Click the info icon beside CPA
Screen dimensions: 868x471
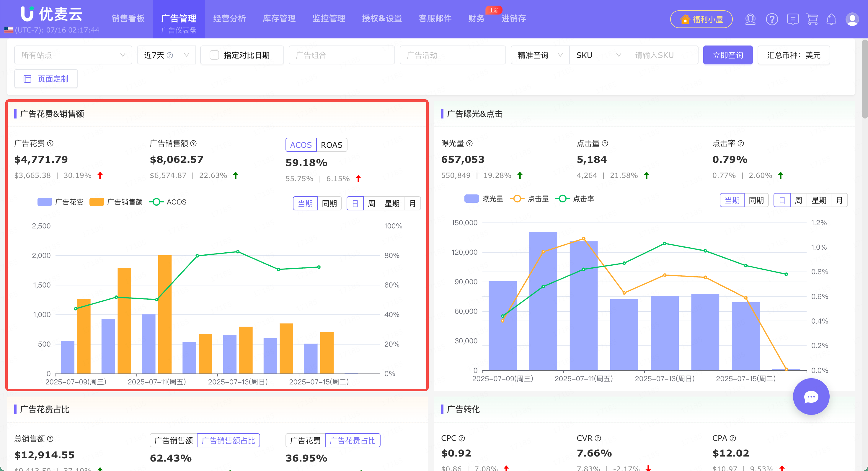[x=733, y=438]
